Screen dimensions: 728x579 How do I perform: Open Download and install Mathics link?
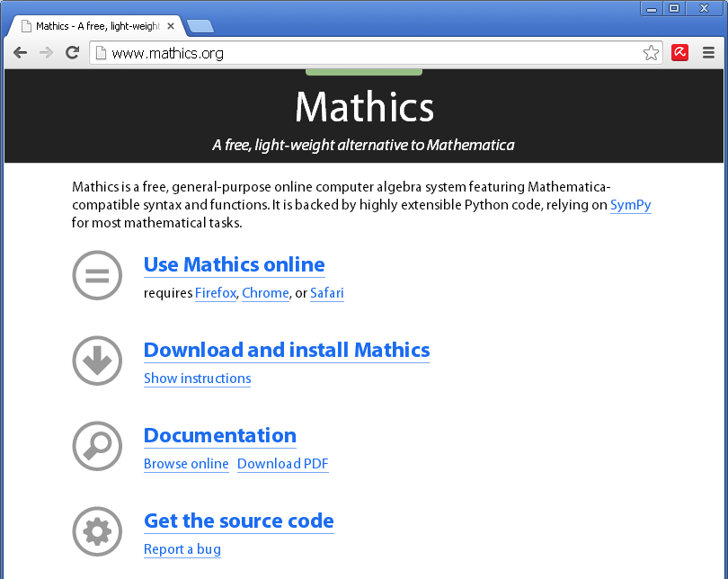(287, 351)
